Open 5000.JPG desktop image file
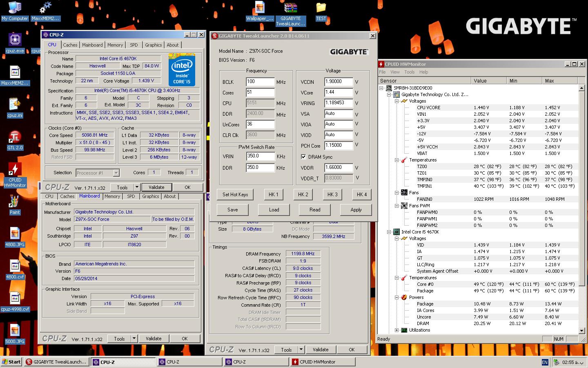Viewport: 588px width, 368px height. (x=15, y=334)
